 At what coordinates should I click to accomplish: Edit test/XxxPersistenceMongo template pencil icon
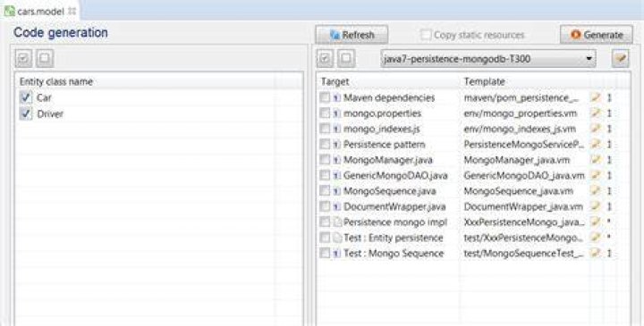(595, 238)
